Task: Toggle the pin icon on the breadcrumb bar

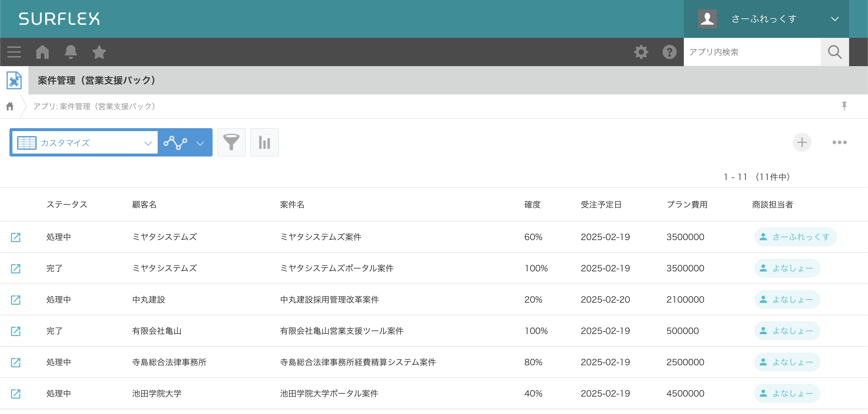Action: pos(844,106)
